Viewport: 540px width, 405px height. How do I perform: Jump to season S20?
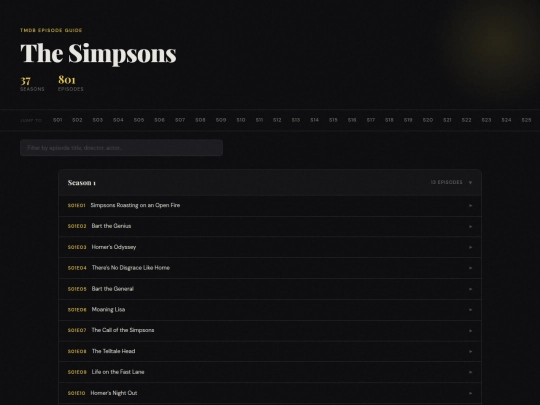click(x=428, y=120)
